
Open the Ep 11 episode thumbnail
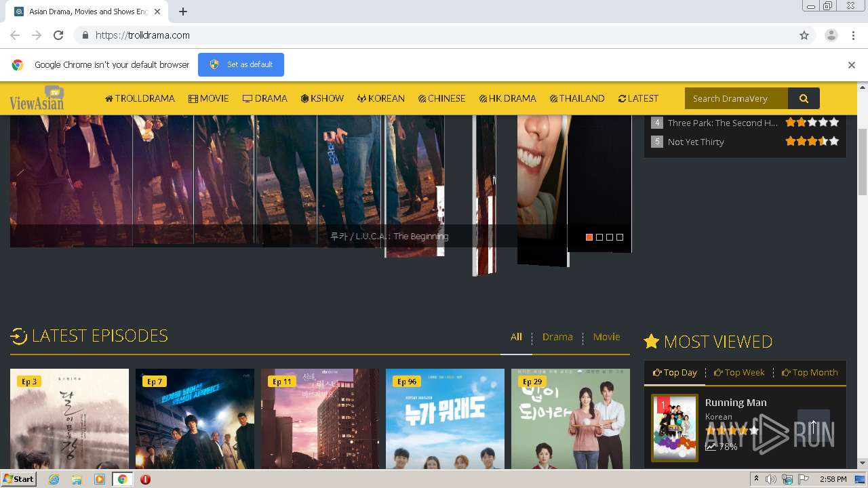coord(320,419)
